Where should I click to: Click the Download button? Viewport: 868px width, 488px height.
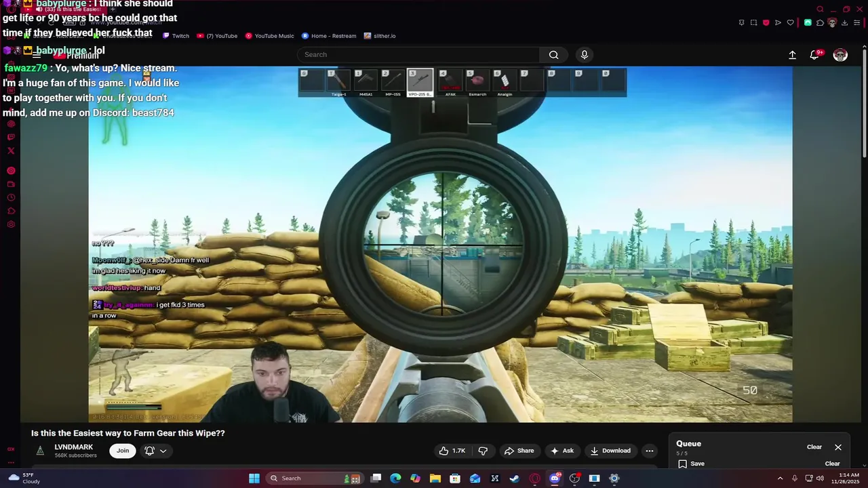610,451
